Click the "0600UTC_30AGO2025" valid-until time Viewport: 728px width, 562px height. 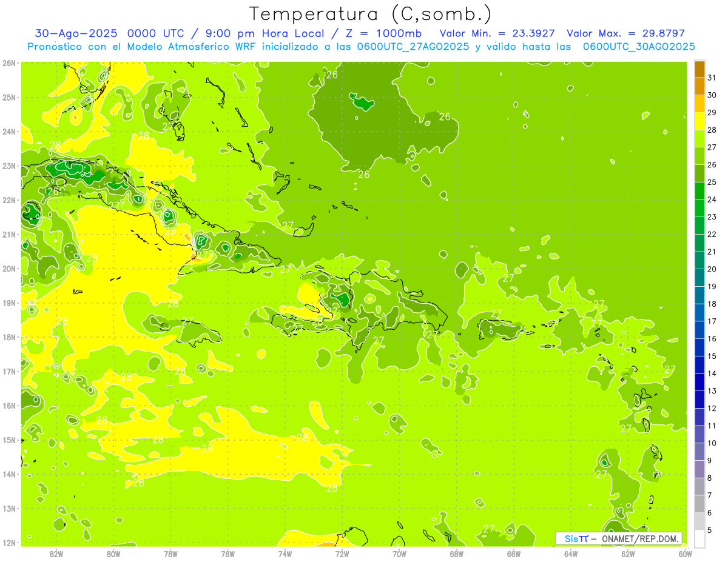639,47
